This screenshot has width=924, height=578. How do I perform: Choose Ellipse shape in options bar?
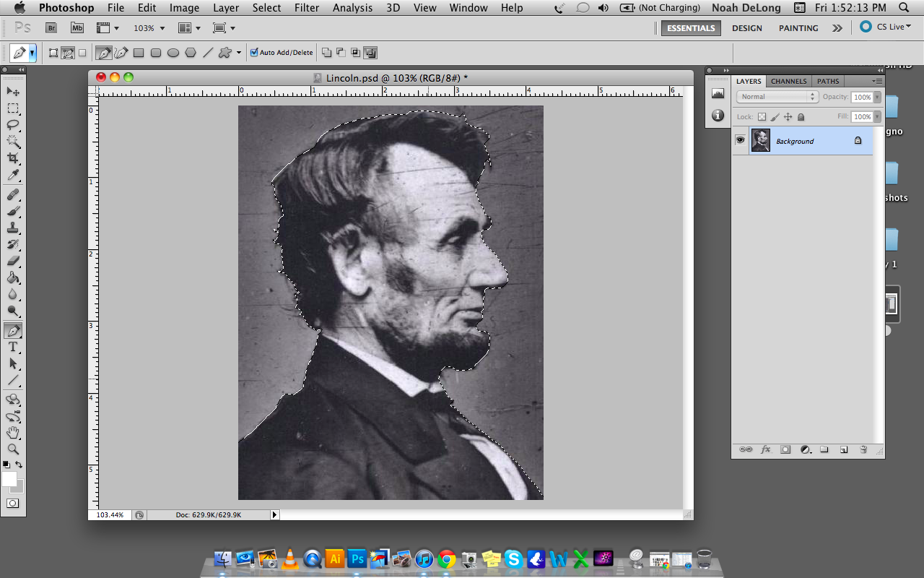point(173,53)
